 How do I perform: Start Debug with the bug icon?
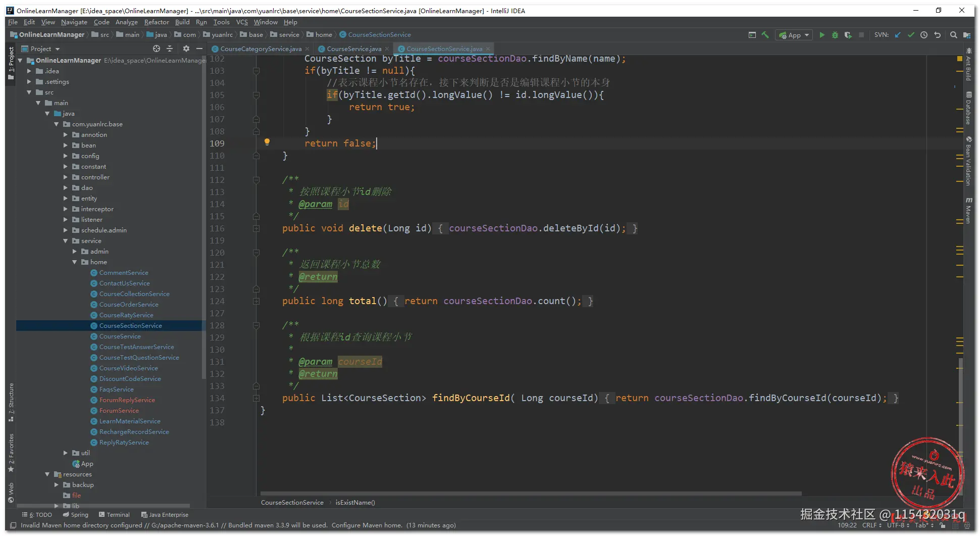click(x=835, y=35)
